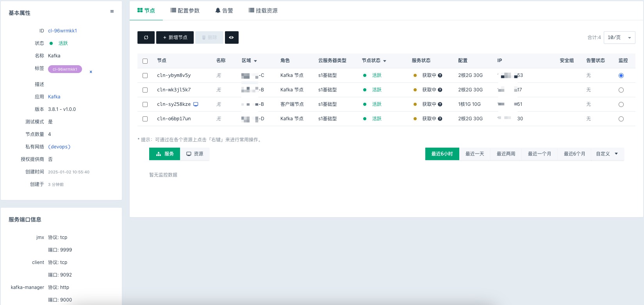Switch to the 挂载资源 tab
Viewport: 644px width, 305px height.
pos(263,11)
